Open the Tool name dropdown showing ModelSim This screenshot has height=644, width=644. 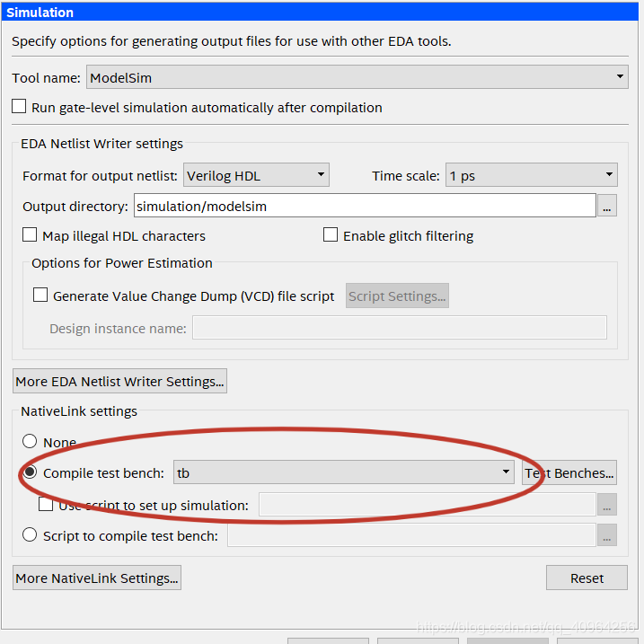click(x=357, y=77)
